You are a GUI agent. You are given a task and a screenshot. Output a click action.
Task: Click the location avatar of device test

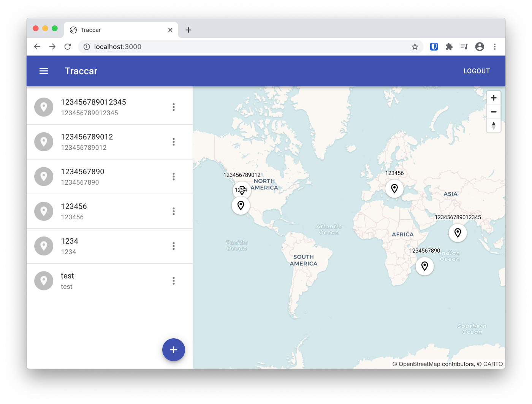(44, 281)
